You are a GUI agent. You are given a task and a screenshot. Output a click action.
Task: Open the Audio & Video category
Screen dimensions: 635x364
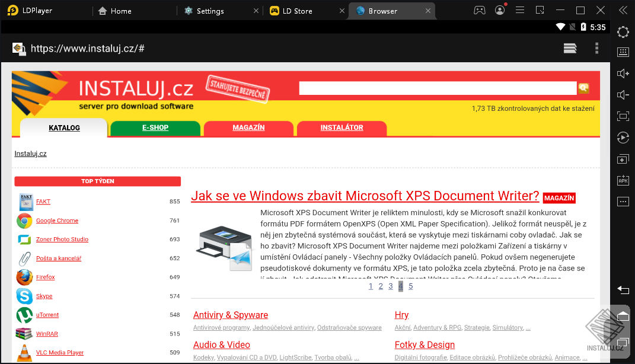[x=222, y=345]
